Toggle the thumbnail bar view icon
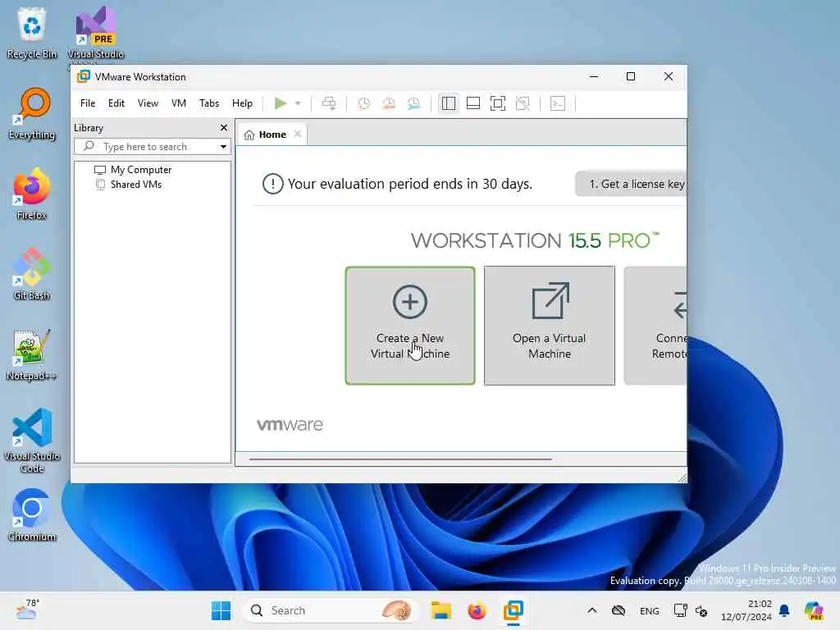The width and height of the screenshot is (840, 630). (473, 103)
